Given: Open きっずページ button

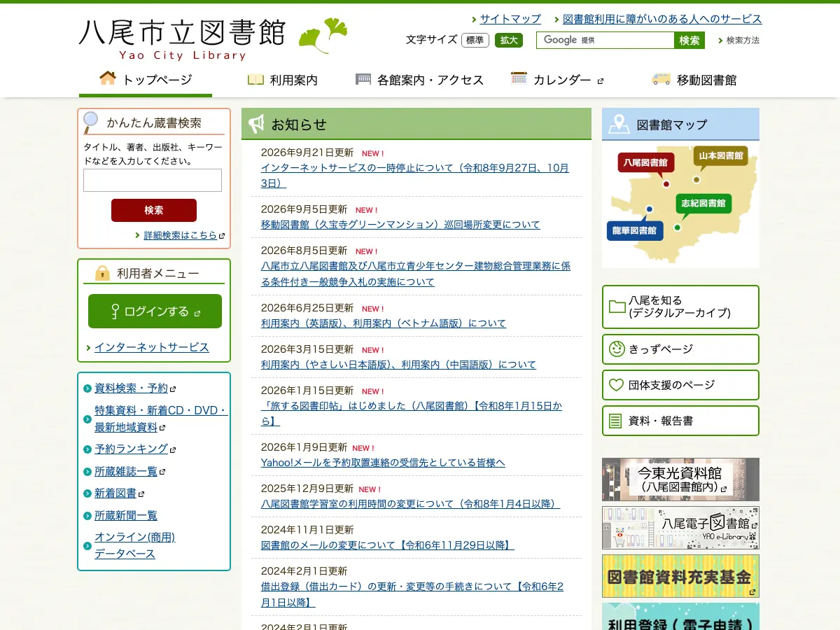Looking at the screenshot, I should click(680, 349).
